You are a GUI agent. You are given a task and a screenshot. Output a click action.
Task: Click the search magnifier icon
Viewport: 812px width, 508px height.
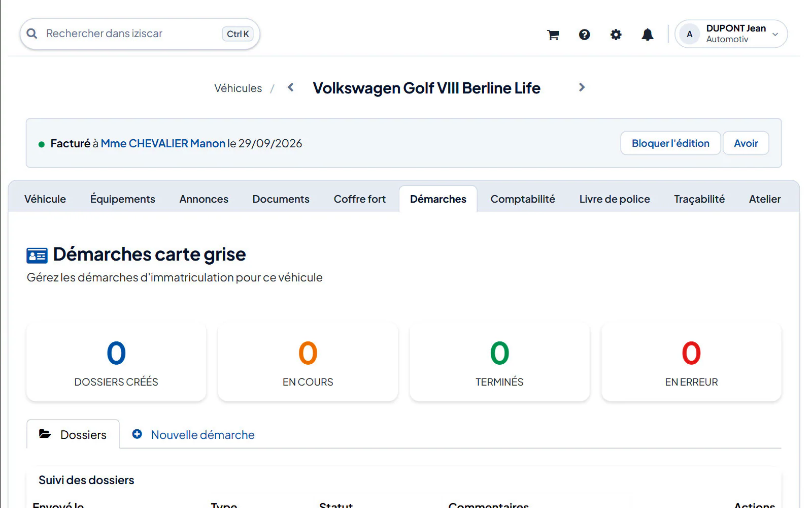point(32,34)
